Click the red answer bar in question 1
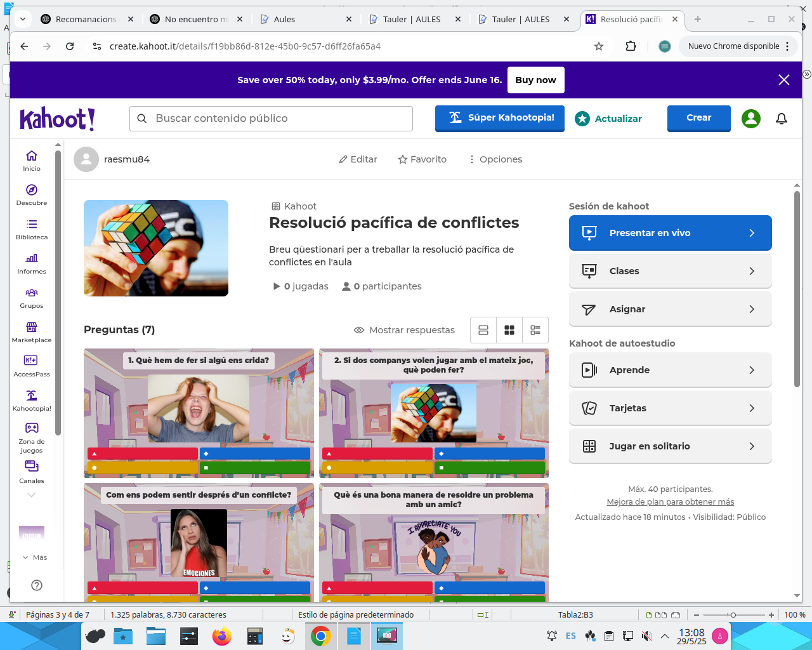The image size is (812, 650). 143,453
